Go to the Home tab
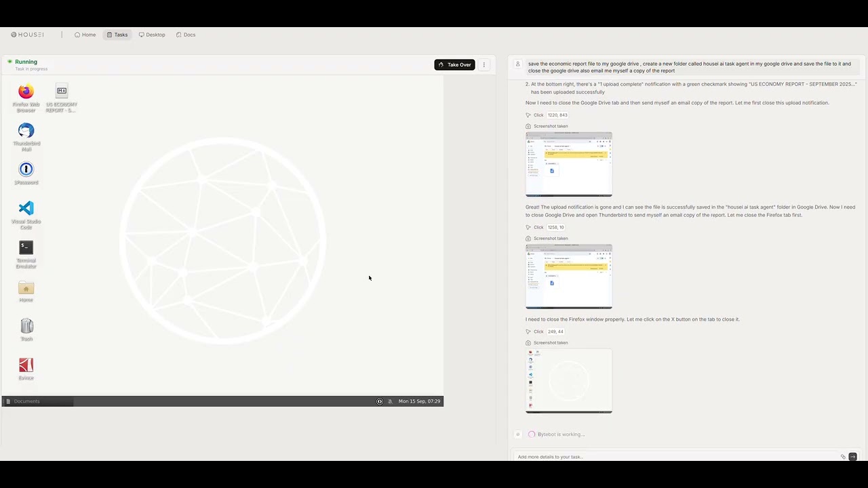 (x=85, y=35)
